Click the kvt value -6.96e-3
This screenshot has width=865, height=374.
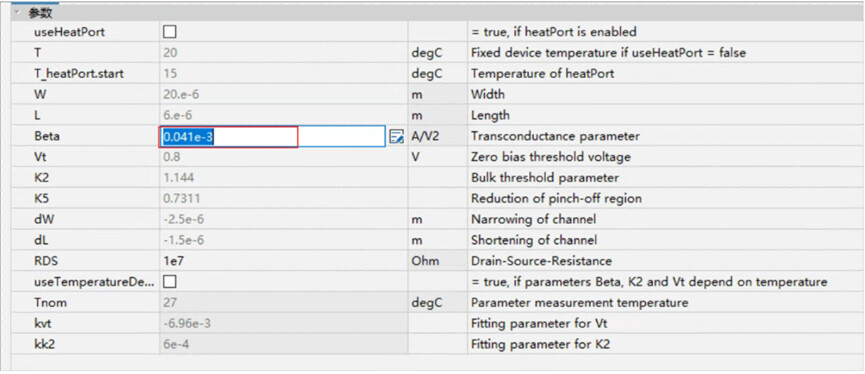[x=186, y=324]
